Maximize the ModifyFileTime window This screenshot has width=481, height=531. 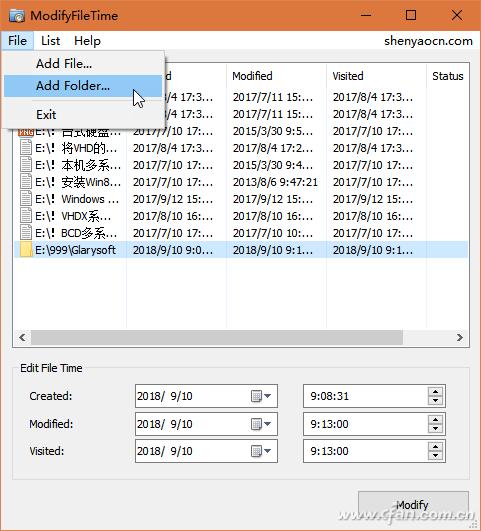pos(411,15)
